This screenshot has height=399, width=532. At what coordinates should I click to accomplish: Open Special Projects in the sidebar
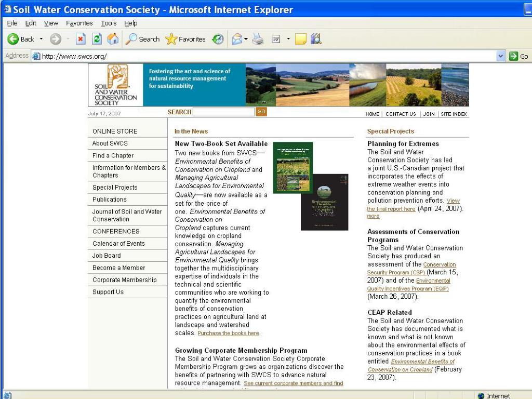coord(115,187)
